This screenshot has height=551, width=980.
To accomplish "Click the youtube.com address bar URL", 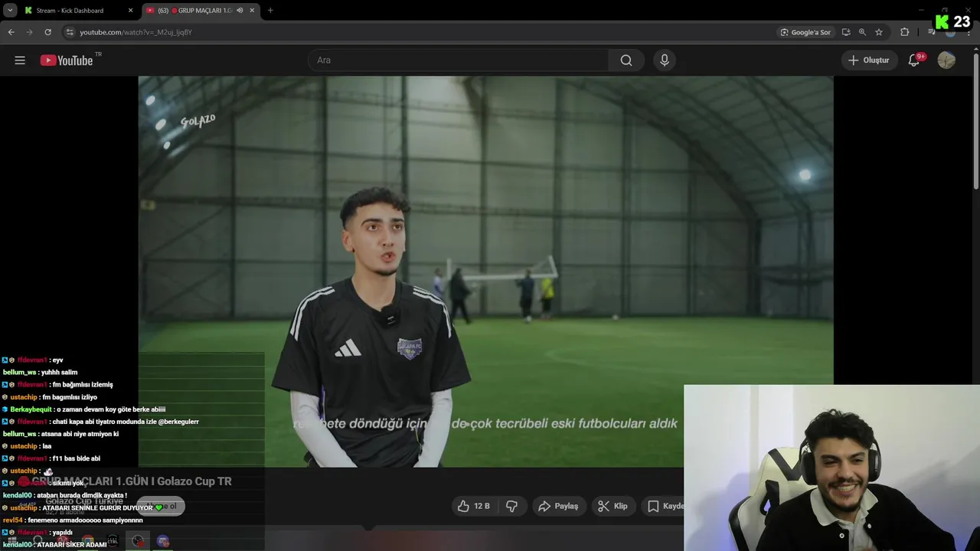I will pos(136,32).
